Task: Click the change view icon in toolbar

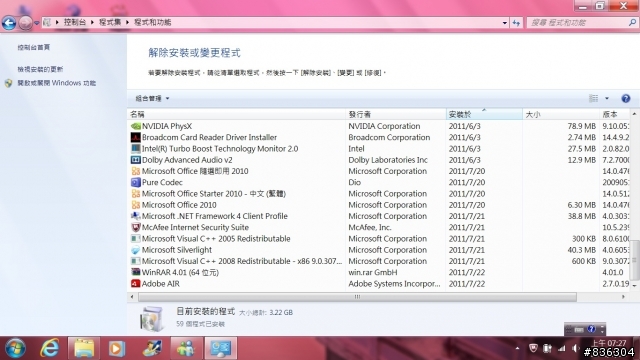Action: (x=593, y=98)
